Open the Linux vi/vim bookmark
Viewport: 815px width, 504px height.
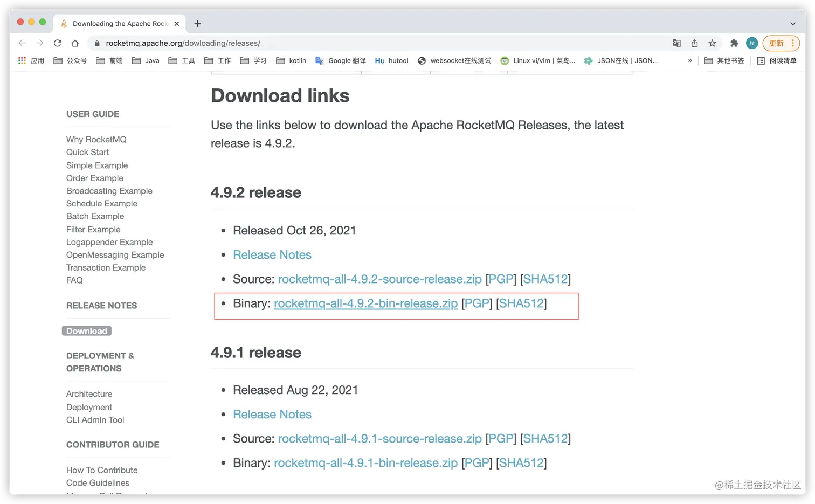pyautogui.click(x=538, y=60)
